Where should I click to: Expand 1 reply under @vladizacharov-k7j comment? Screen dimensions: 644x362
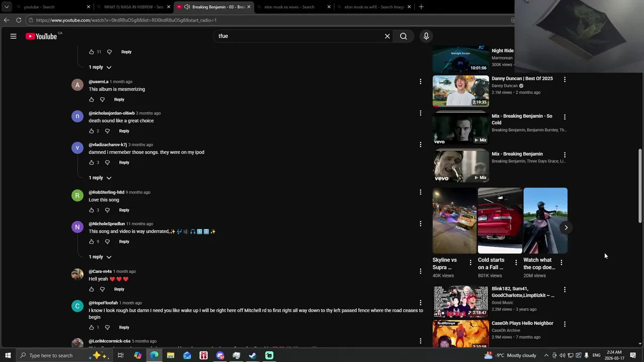(100, 178)
